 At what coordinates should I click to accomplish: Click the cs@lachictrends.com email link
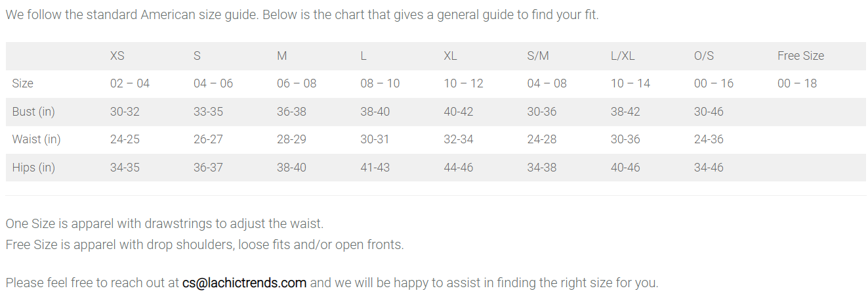tap(244, 283)
